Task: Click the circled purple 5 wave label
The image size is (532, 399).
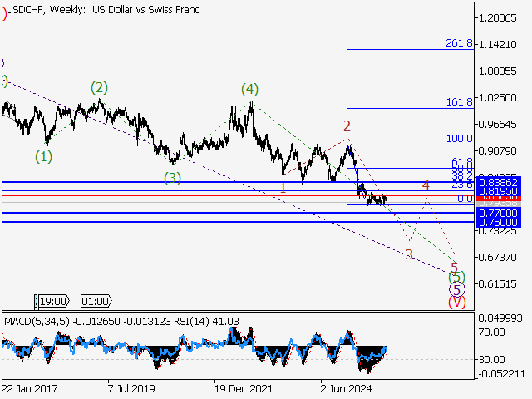Action: [456, 289]
